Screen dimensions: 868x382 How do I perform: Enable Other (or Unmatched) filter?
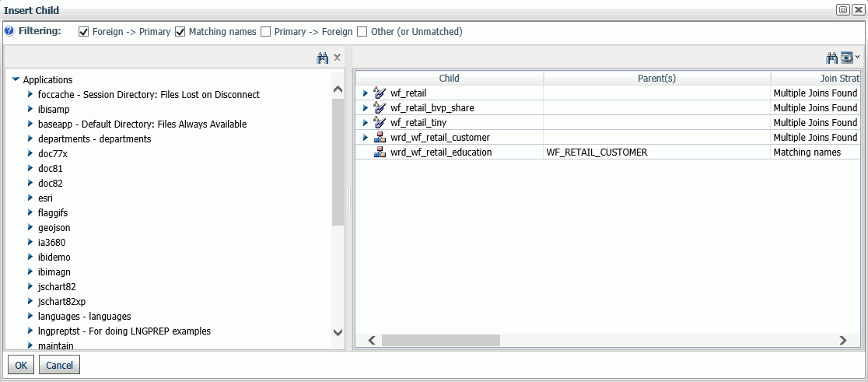[362, 32]
